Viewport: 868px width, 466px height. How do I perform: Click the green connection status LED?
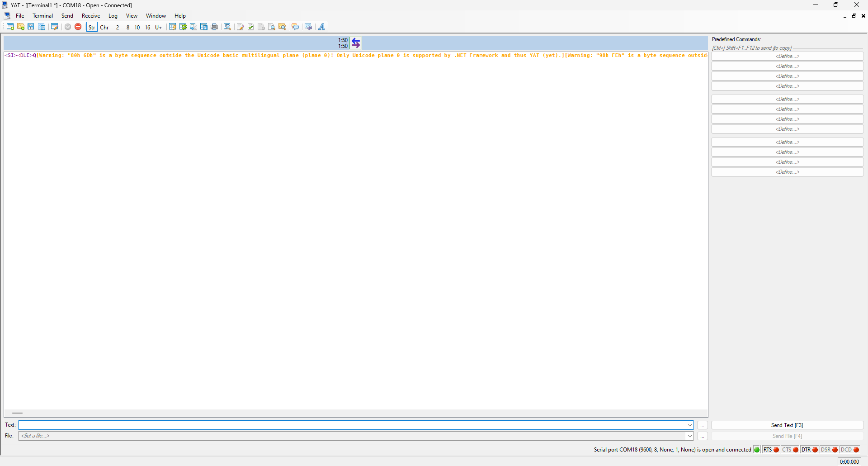click(x=757, y=450)
